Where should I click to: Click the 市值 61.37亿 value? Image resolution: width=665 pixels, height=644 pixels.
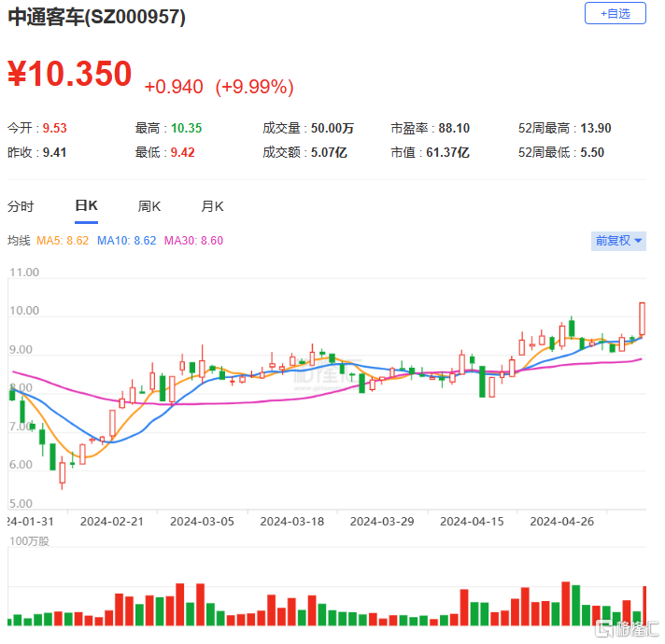pos(447,152)
